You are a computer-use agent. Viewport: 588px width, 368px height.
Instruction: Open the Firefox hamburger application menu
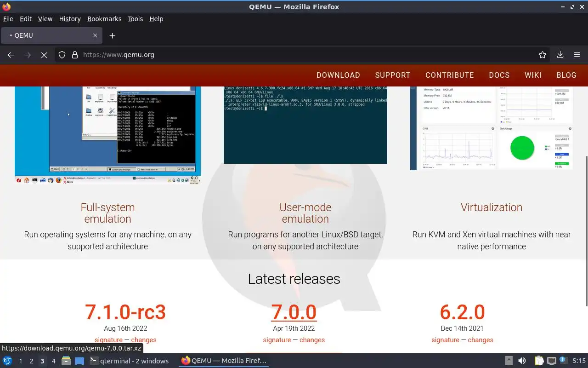577,55
